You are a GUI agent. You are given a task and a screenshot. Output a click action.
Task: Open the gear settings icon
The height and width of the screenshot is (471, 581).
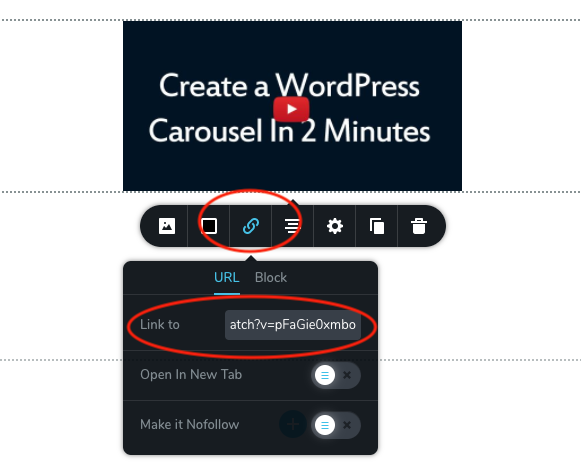[335, 226]
